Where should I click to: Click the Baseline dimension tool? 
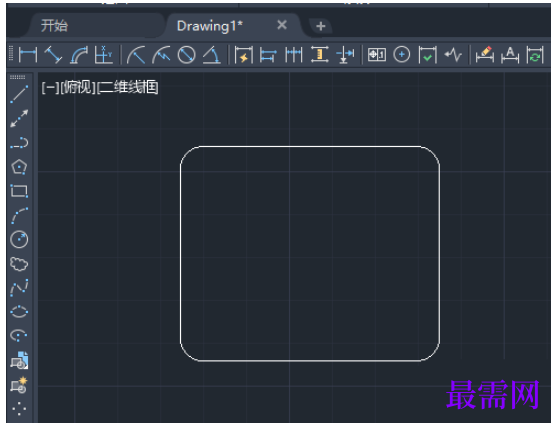pyautogui.click(x=268, y=55)
